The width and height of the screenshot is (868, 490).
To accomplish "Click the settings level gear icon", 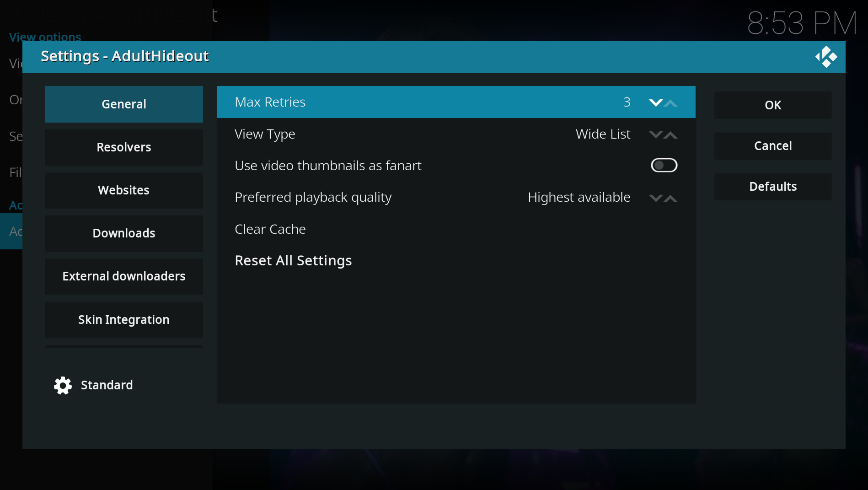I will (63, 386).
